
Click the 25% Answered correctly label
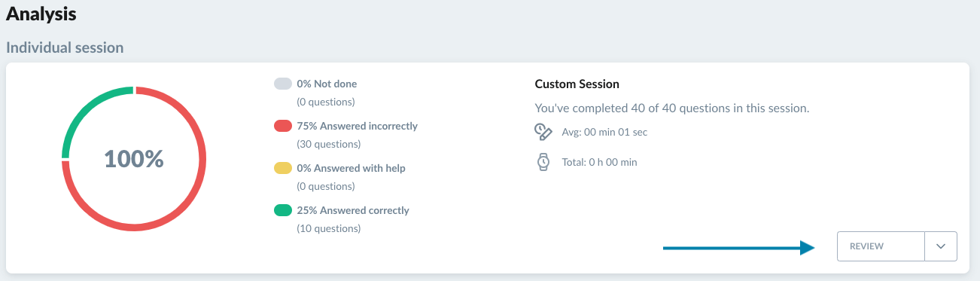353,210
